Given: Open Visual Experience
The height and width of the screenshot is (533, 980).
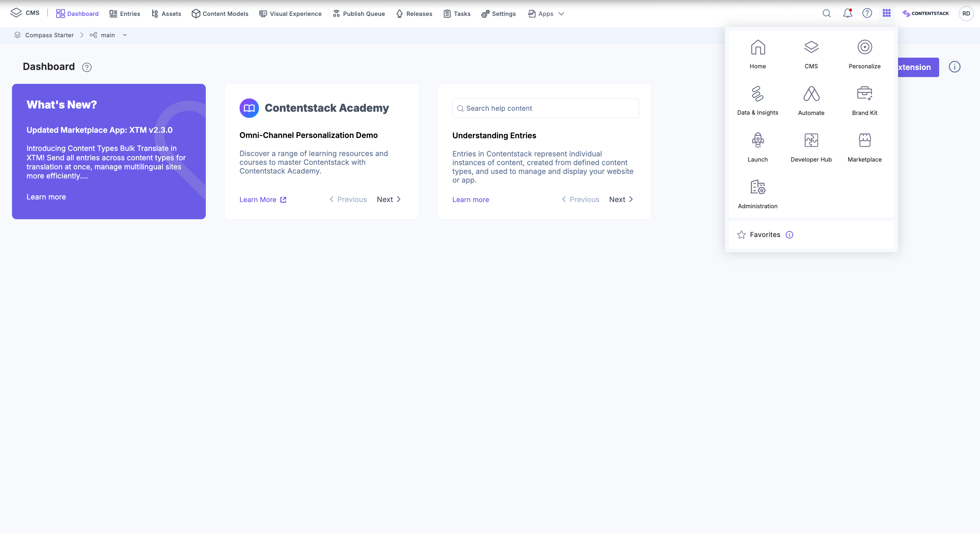Looking at the screenshot, I should [x=290, y=14].
